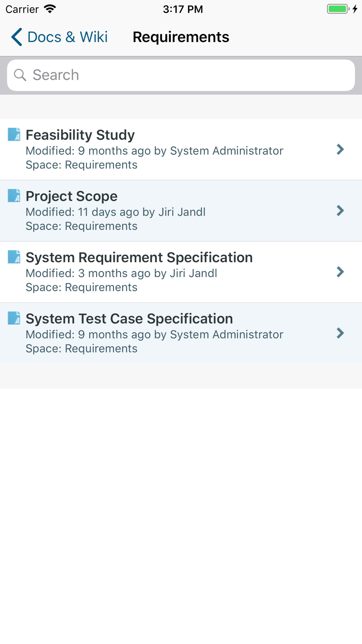This screenshot has width=362, height=644.
Task: Tap chevron for System Requirement Specification
Action: coord(340,272)
